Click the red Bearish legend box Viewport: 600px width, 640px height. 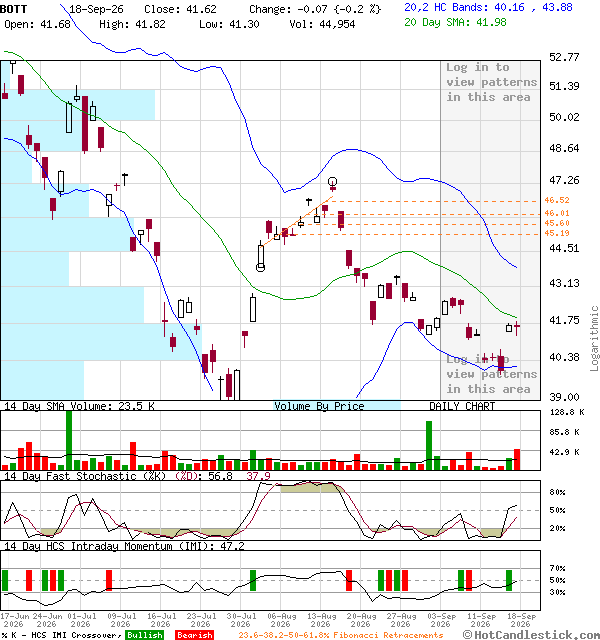[x=195, y=635]
